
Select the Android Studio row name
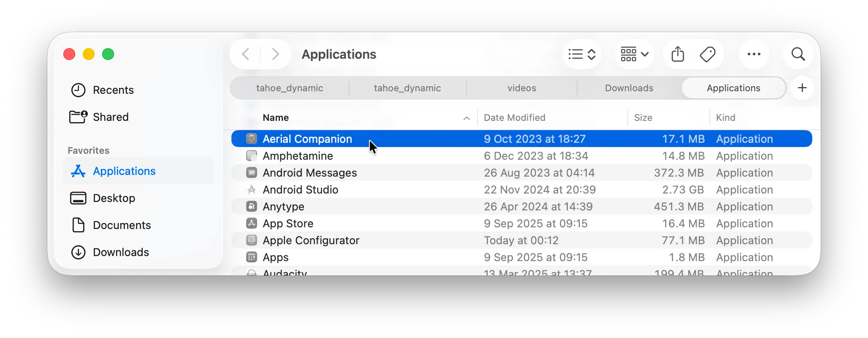300,190
